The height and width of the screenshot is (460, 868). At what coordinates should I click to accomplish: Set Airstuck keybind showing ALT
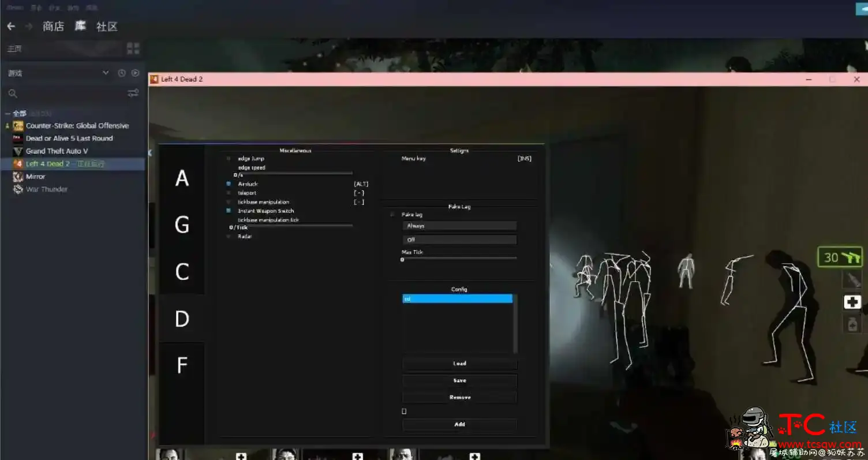point(361,184)
